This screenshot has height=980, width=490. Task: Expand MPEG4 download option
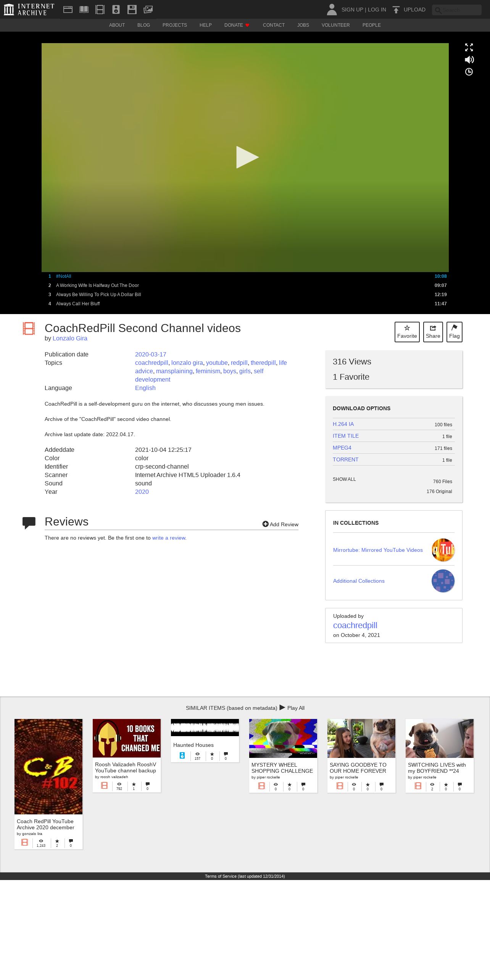(x=342, y=448)
